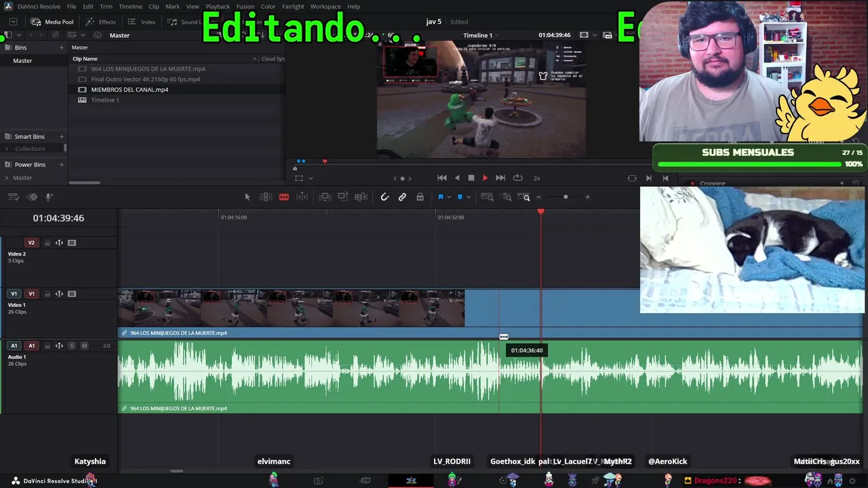Click the Overwrite Clip toolbar icon
868x488 pixels.
343,197
